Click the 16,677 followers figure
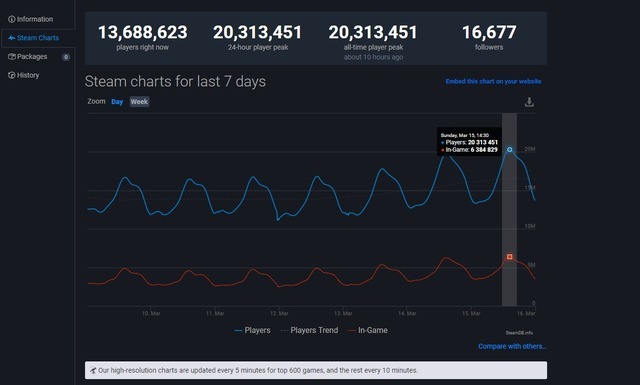The width and height of the screenshot is (640, 385). (x=489, y=33)
